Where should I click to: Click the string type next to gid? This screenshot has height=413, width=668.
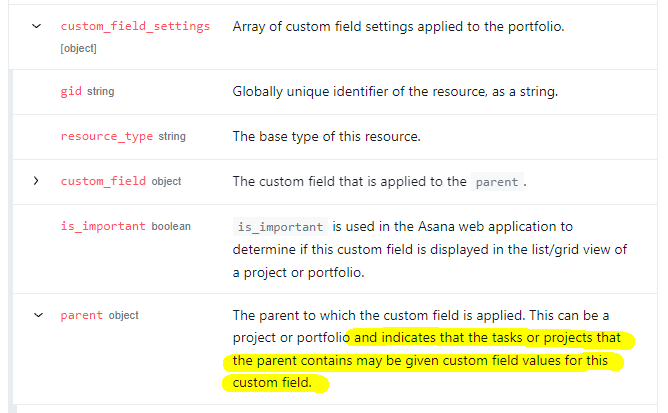(x=101, y=92)
